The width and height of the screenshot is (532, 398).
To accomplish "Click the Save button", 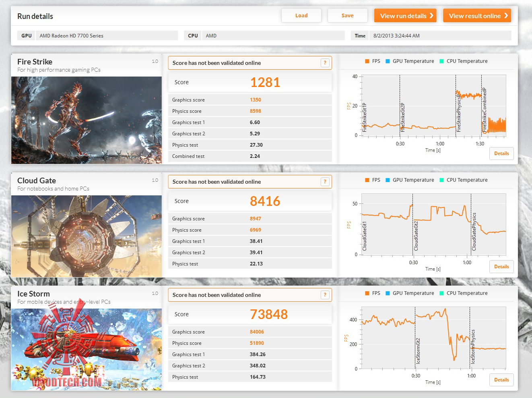I will (348, 16).
